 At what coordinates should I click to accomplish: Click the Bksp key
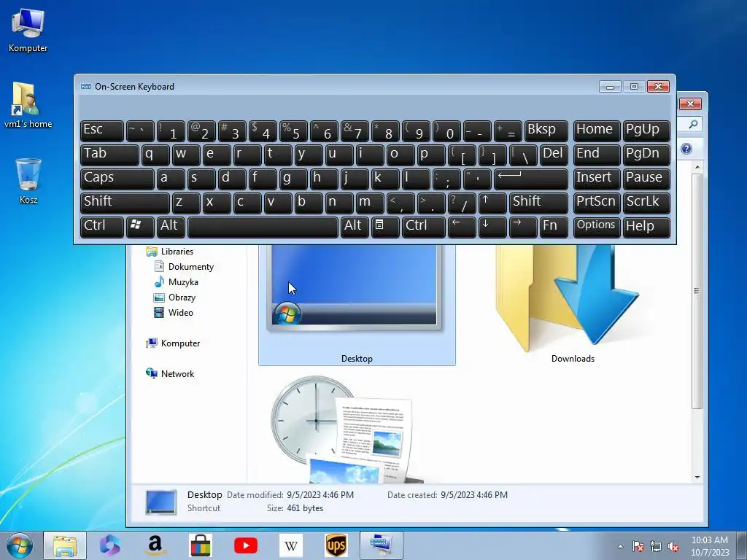546,131
